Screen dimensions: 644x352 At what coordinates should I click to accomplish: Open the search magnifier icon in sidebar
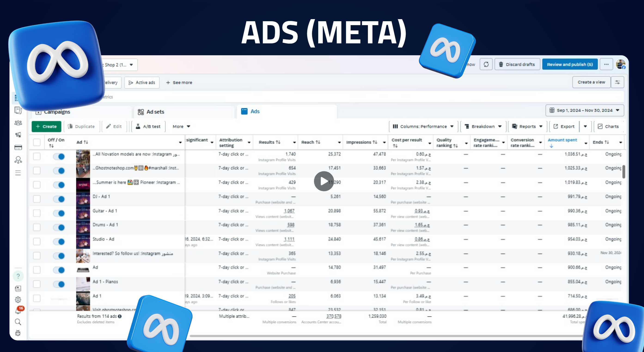[x=18, y=322]
